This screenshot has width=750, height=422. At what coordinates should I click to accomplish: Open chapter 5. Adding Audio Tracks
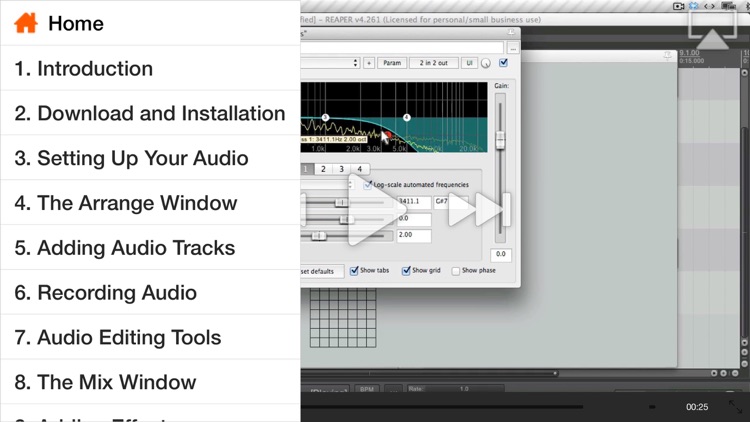pyautogui.click(x=150, y=248)
